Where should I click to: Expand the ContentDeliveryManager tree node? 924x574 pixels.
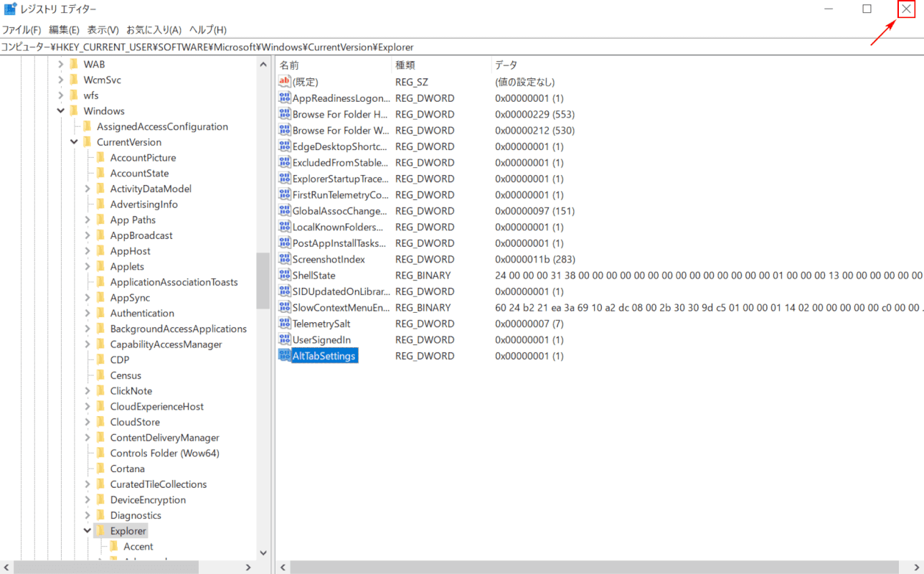coord(88,438)
